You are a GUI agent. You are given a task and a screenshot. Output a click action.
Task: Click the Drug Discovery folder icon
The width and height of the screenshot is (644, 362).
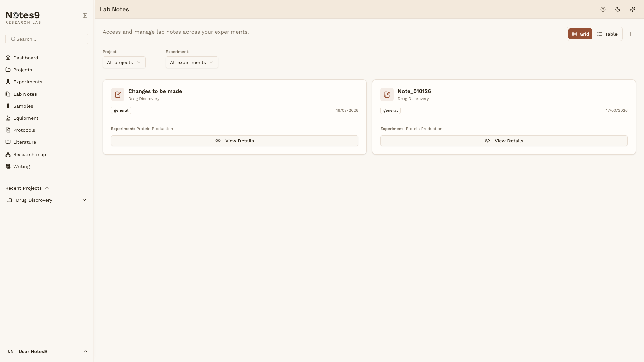[x=9, y=200]
